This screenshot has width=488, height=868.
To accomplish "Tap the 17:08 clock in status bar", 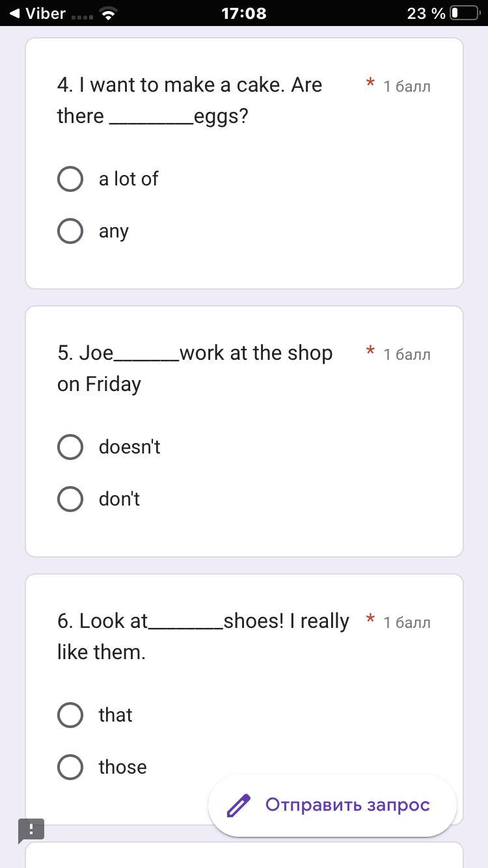I will point(244,13).
